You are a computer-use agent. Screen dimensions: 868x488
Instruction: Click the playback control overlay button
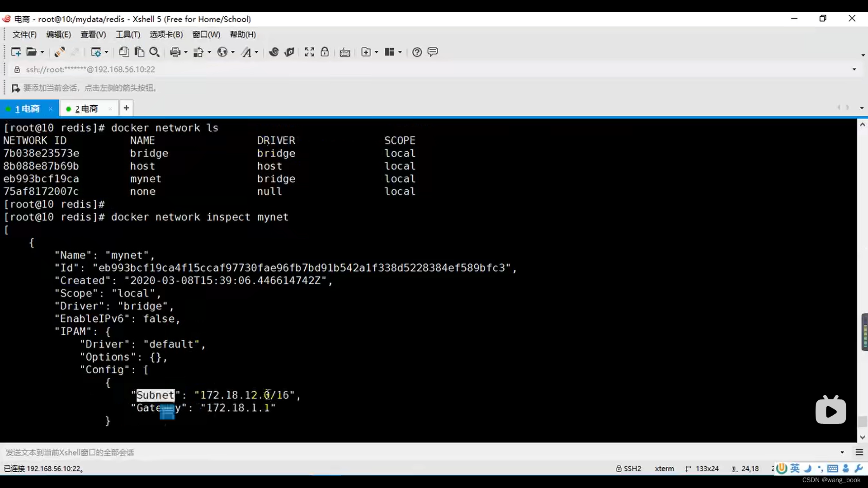click(x=830, y=410)
